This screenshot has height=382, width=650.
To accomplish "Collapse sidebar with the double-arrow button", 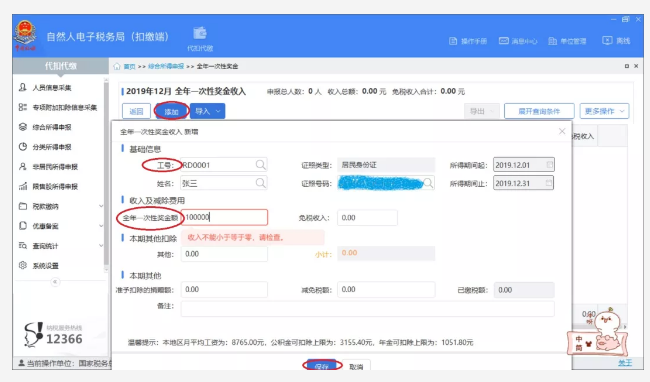I will tap(55, 282).
